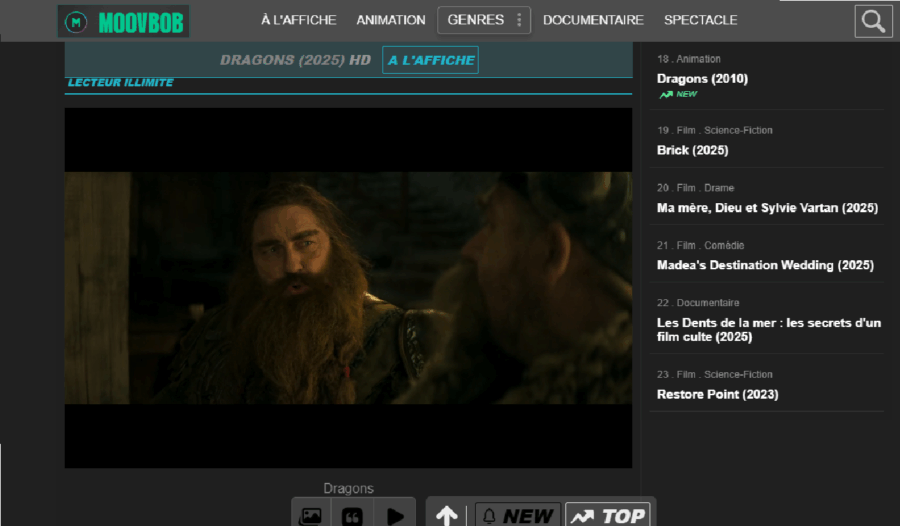The height and width of the screenshot is (526, 900).
Task: Click the '21 . Film . Comédie' label
Action: pos(700,245)
